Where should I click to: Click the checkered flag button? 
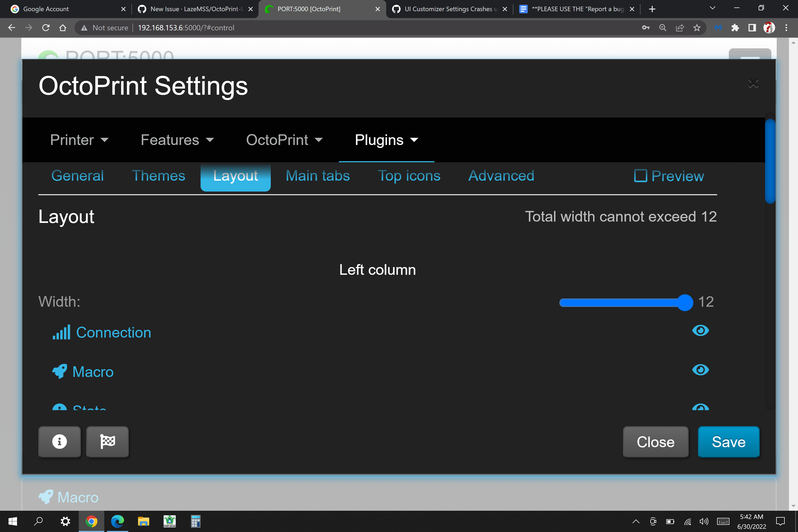click(107, 442)
